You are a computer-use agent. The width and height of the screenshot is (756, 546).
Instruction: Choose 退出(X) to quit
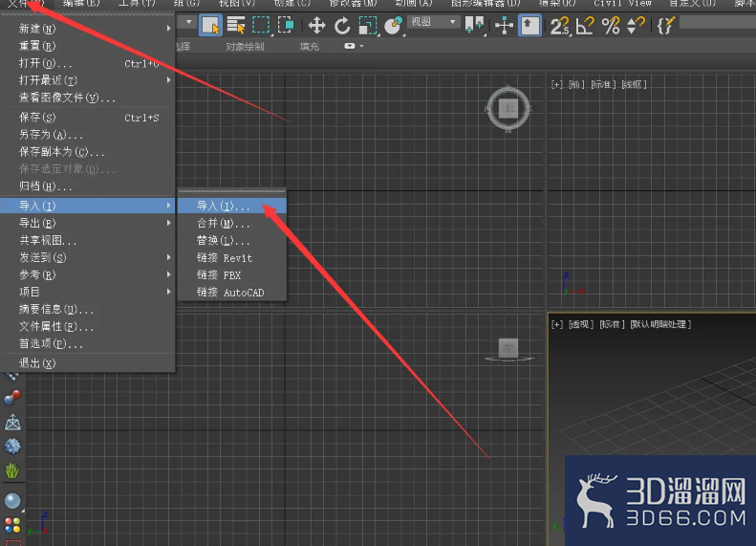click(x=88, y=363)
